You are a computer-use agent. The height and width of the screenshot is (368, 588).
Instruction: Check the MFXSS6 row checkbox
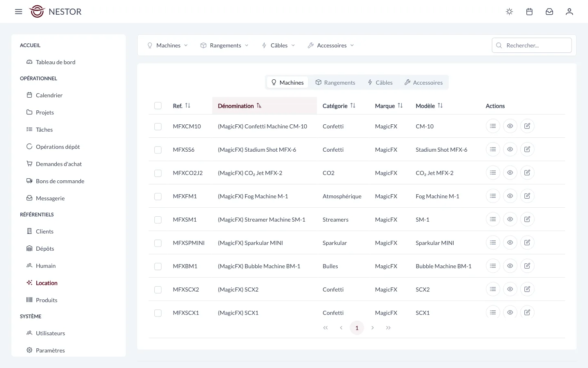(158, 150)
